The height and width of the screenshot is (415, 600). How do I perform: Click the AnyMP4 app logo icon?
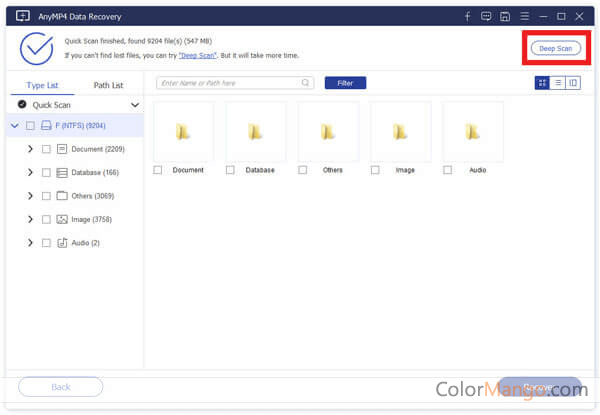click(23, 16)
